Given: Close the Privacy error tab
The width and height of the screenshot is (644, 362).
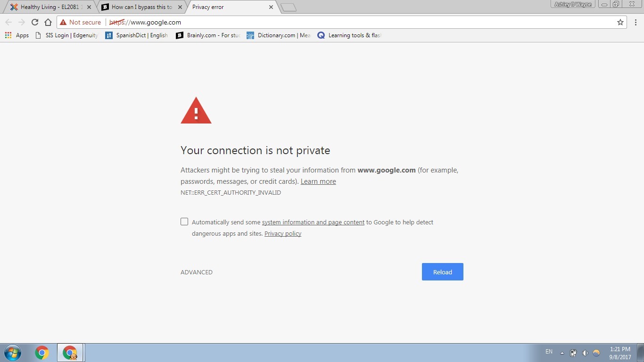Looking at the screenshot, I should 271,7.
